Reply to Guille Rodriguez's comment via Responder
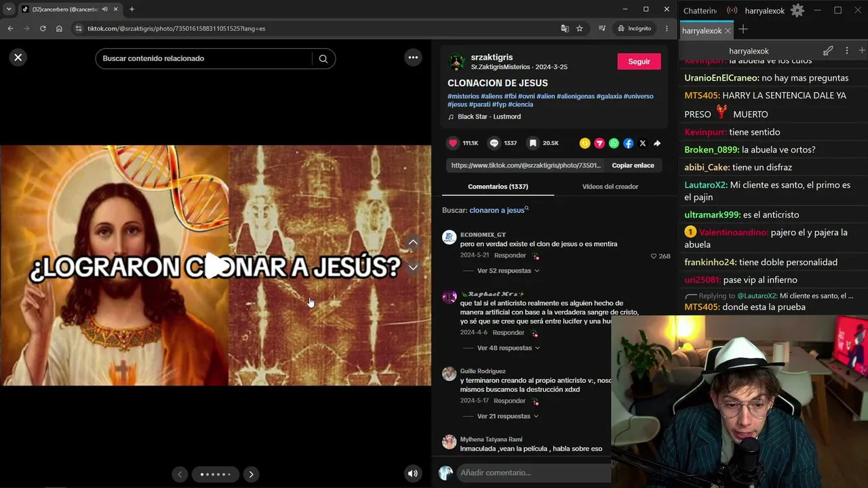Viewport: 868px width, 488px height. (510, 401)
